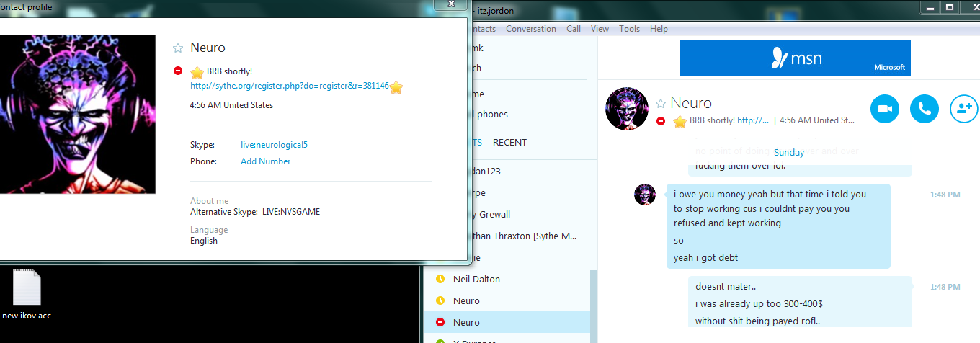Viewport: 980px width, 343px height.
Task: Click the large profile picture in contact profile
Action: [x=78, y=114]
